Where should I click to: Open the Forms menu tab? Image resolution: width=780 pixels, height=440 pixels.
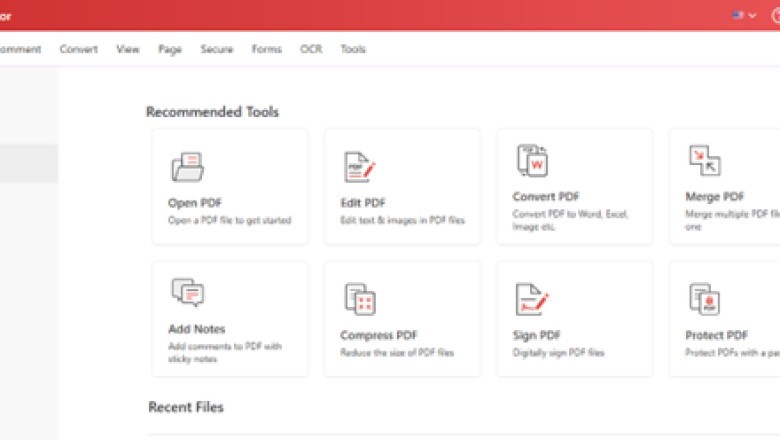coord(267,49)
